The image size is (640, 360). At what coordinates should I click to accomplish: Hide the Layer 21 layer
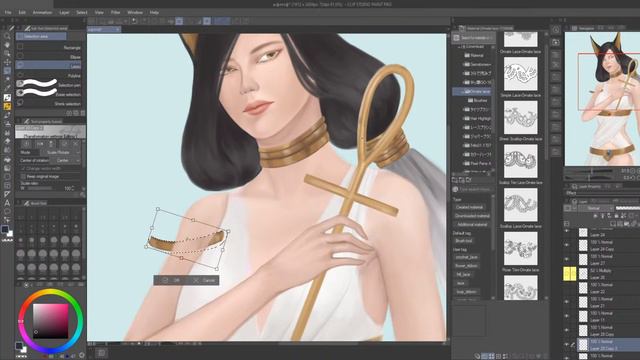(x=567, y=302)
